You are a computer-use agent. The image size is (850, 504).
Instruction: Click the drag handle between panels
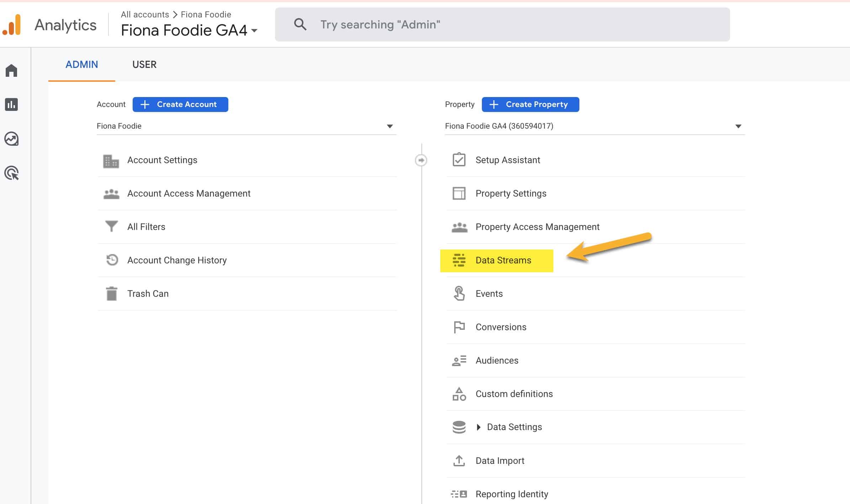click(421, 160)
